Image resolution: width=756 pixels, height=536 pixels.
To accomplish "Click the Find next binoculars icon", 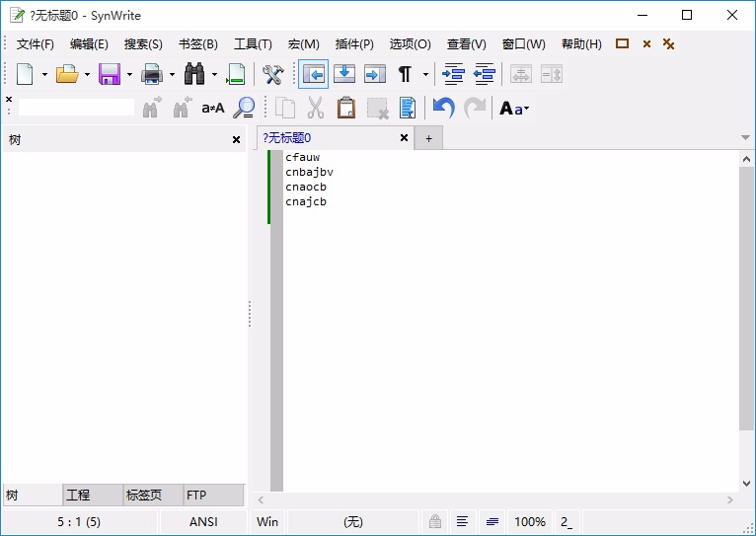I will coord(152,108).
